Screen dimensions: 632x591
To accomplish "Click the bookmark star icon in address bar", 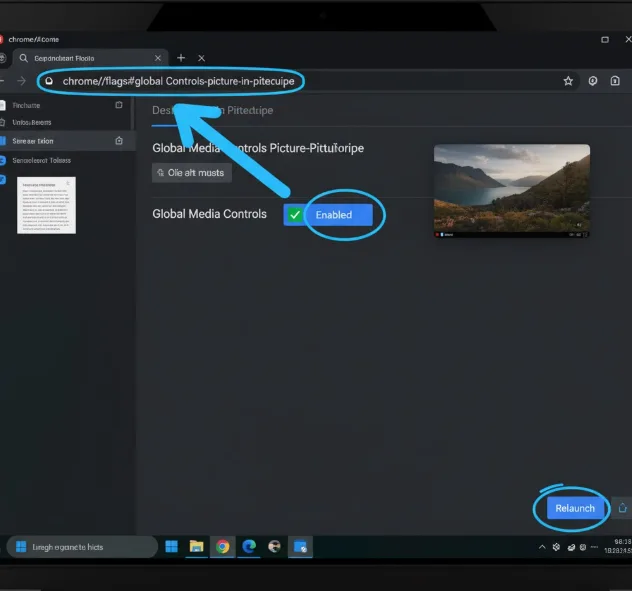I will click(x=568, y=81).
